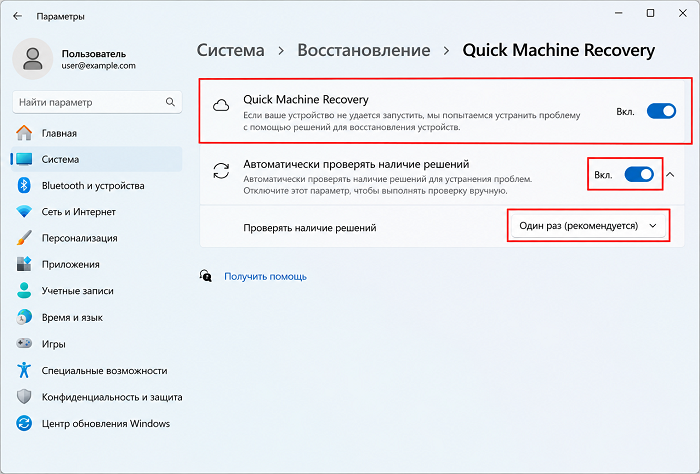This screenshot has width=700, height=474.
Task: Click the Получить помощь link
Action: point(265,276)
